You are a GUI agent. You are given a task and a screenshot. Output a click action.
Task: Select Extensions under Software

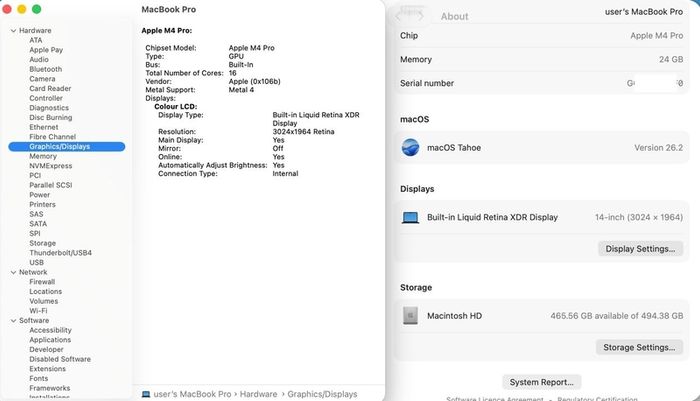coord(47,369)
